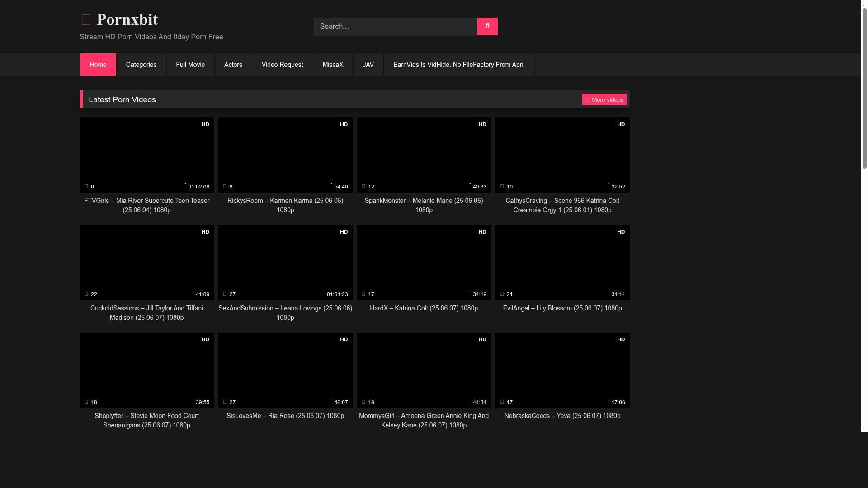The height and width of the screenshot is (488, 868).
Task: Click the pink Pornxbit logo icon
Action: coord(86,19)
